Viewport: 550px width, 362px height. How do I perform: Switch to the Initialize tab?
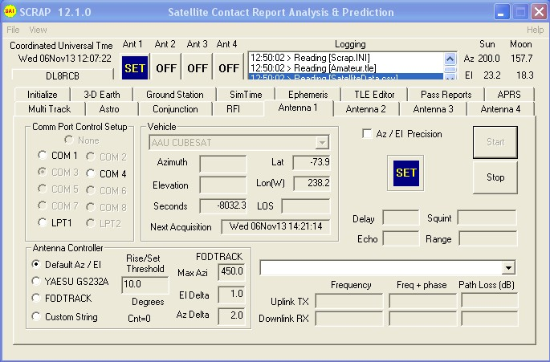coord(42,95)
